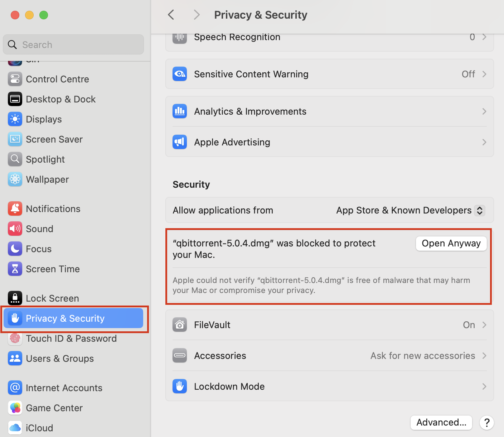The height and width of the screenshot is (437, 504).
Task: Open the FileVault settings icon
Action: pos(180,325)
